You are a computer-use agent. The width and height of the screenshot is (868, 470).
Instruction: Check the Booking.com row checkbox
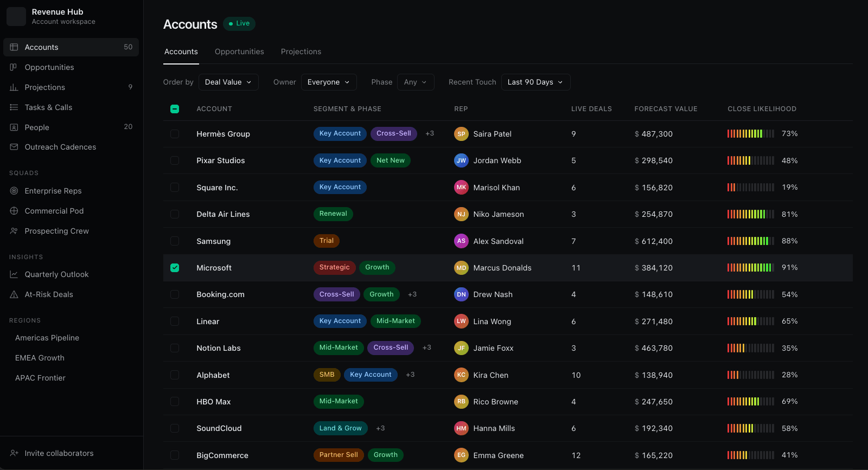(175, 294)
